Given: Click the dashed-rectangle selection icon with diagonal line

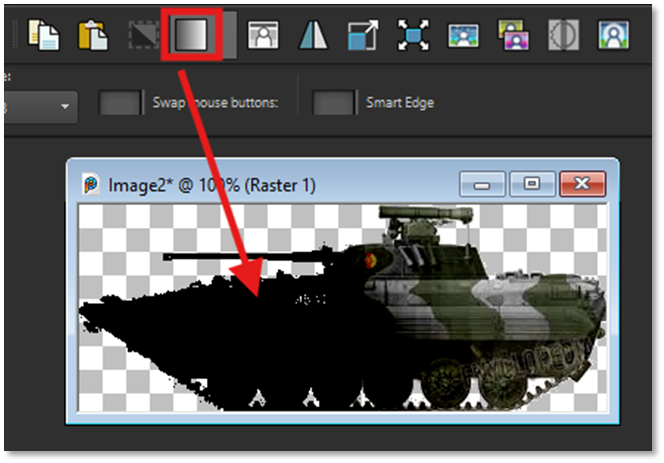Looking at the screenshot, I should [143, 36].
